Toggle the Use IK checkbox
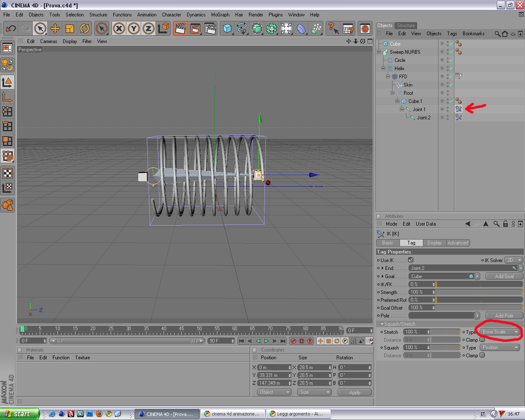 (x=411, y=260)
